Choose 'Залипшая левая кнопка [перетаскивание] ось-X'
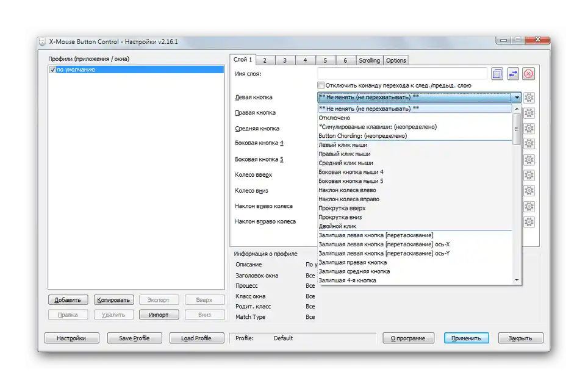Viewport: 588px width, 389px height. [415, 244]
